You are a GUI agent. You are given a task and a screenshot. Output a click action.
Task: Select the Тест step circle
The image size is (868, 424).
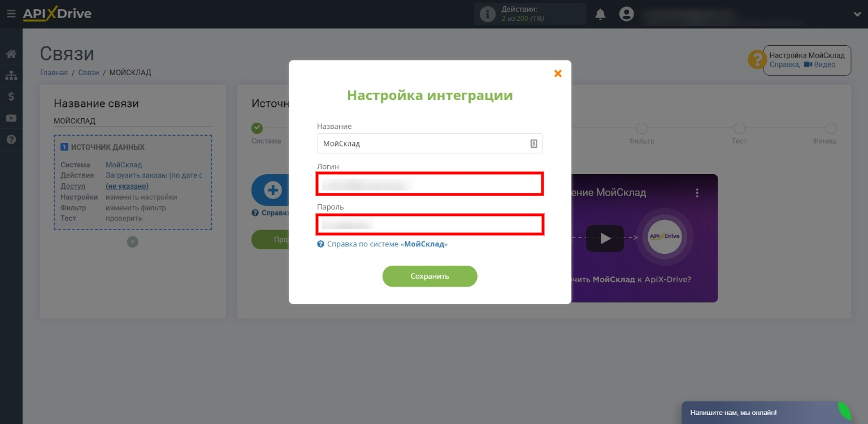(x=739, y=128)
